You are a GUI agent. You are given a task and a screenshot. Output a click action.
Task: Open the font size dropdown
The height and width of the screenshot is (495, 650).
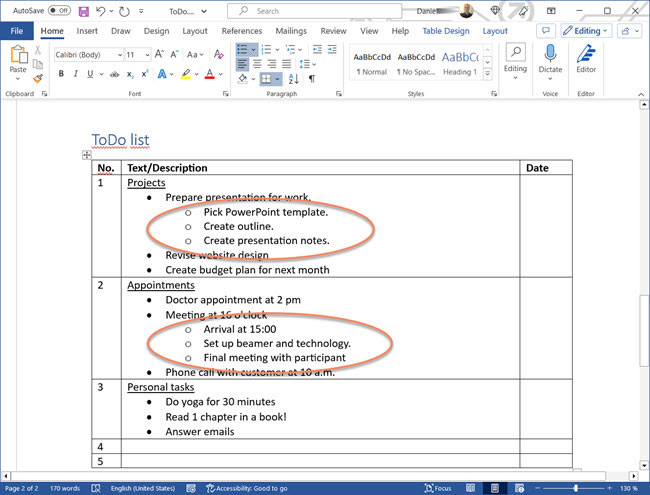(x=147, y=55)
